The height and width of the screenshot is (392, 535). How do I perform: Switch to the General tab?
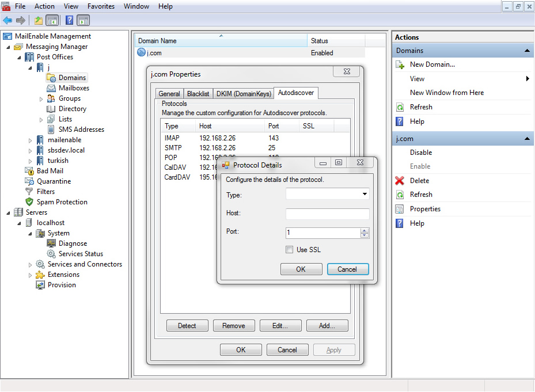coord(169,93)
